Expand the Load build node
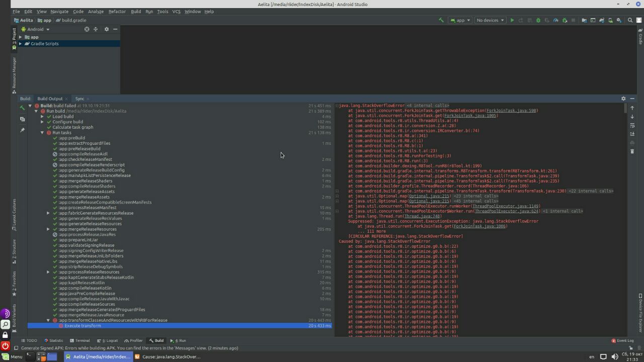The image size is (644, 362). tap(42, 117)
